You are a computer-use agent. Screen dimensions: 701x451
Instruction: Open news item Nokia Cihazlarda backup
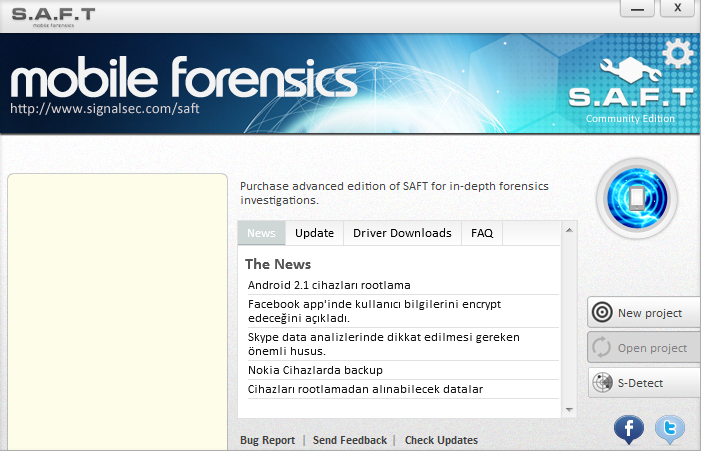[x=315, y=370]
